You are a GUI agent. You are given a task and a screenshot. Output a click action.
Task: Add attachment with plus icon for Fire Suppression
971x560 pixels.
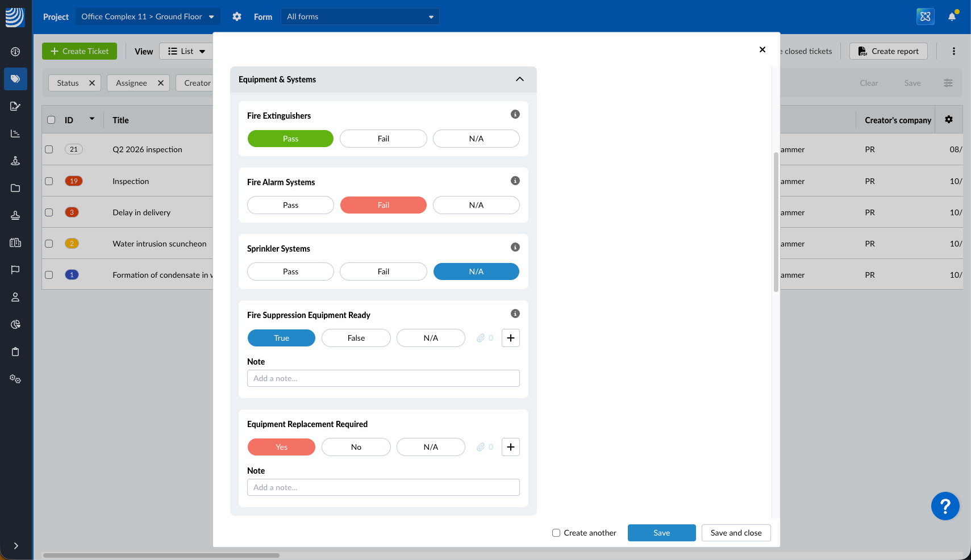510,338
